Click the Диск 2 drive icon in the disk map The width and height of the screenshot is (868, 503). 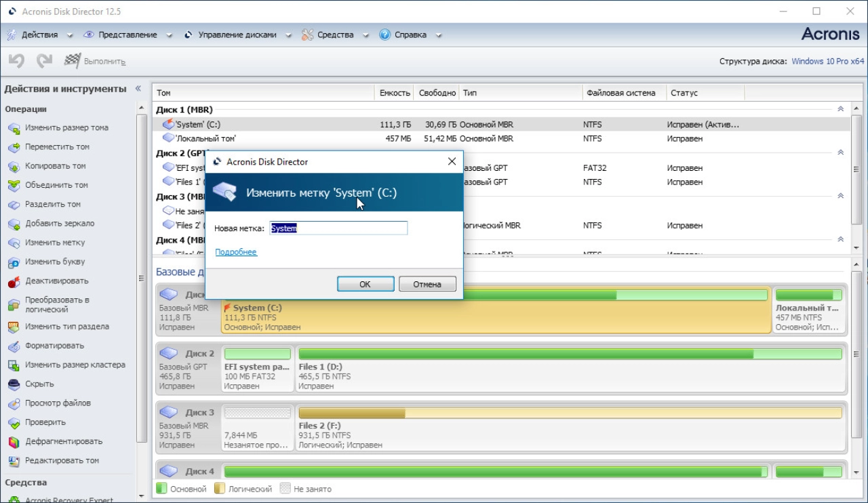170,353
